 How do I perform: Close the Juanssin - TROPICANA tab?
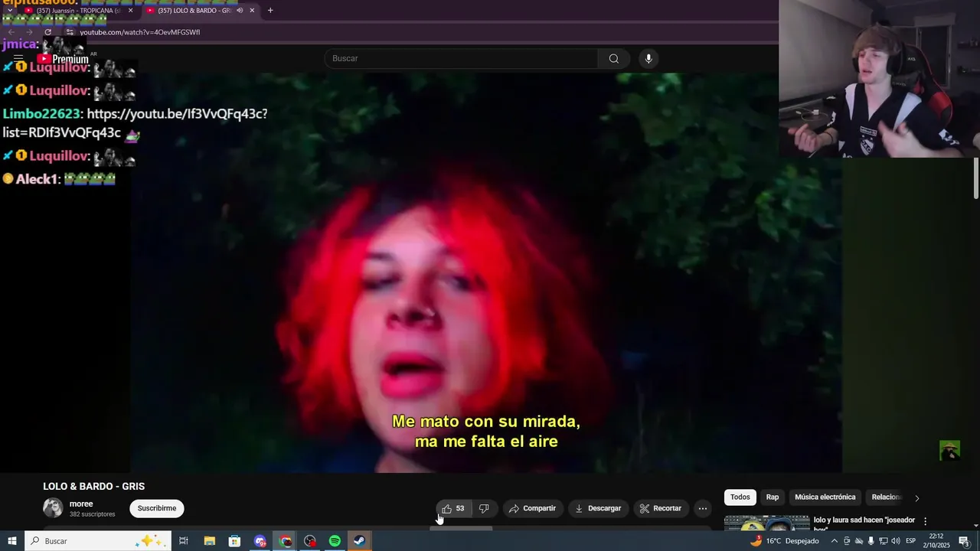(130, 11)
